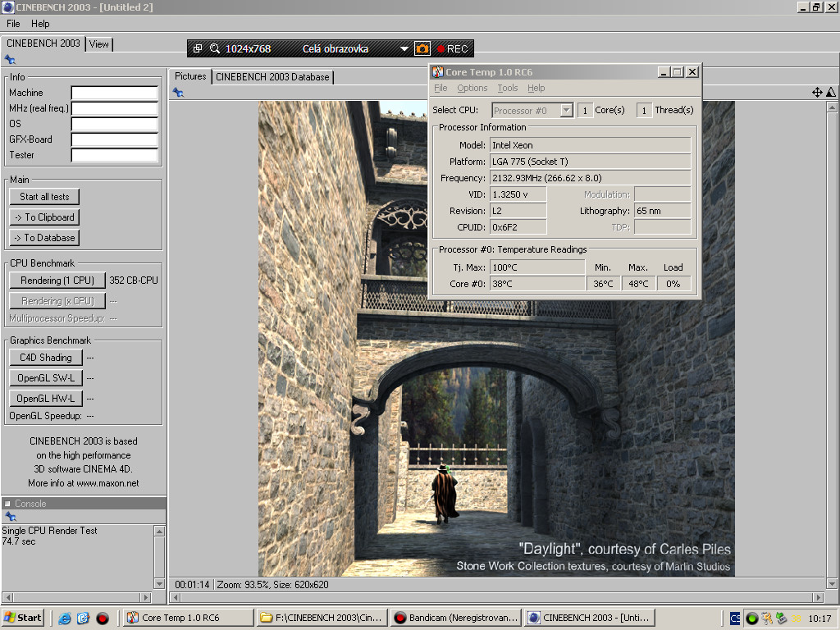Start recording with the REC button
Image resolution: width=840 pixels, height=630 pixels.
pyautogui.click(x=452, y=48)
